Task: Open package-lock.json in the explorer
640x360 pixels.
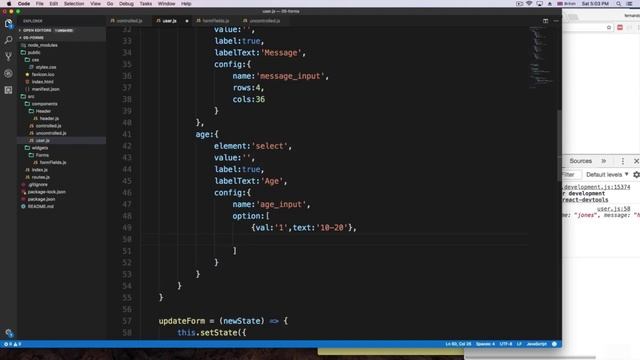Action: (x=46, y=192)
